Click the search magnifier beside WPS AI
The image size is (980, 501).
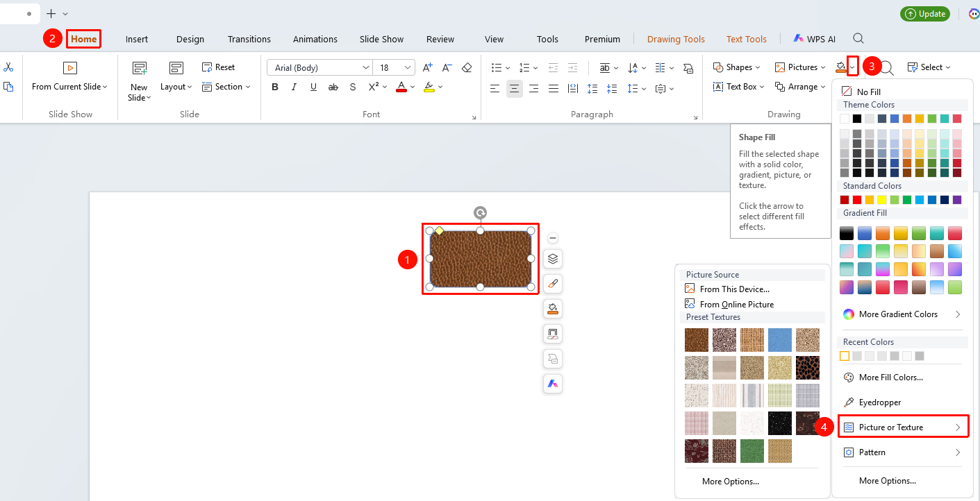(858, 39)
